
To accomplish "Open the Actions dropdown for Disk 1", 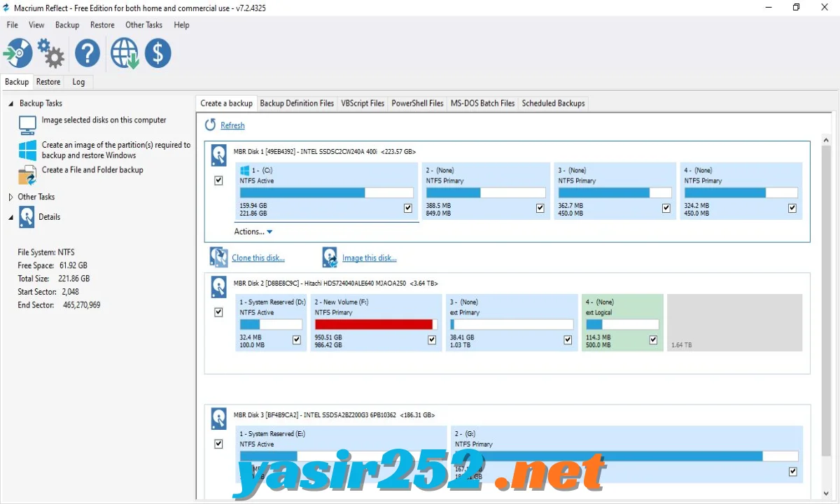I will [253, 232].
